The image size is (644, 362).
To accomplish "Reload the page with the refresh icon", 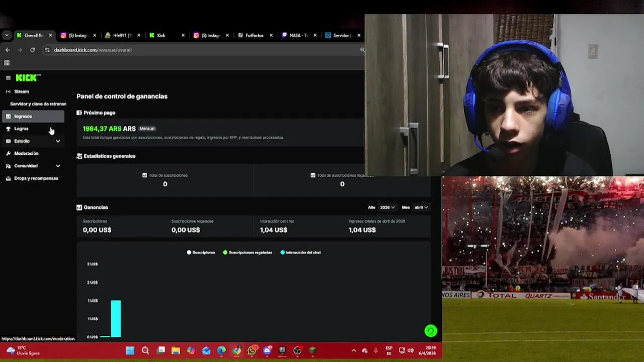I will [x=33, y=50].
